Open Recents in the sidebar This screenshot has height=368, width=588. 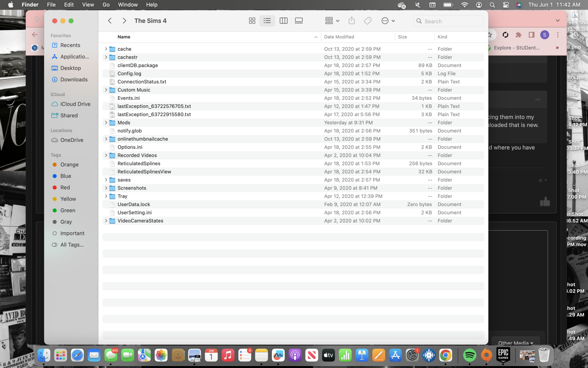70,45
